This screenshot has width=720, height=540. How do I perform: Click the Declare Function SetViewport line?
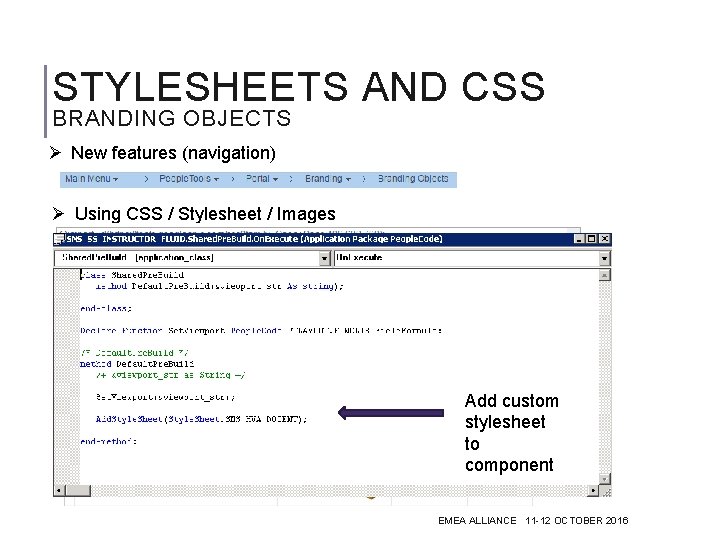261,331
